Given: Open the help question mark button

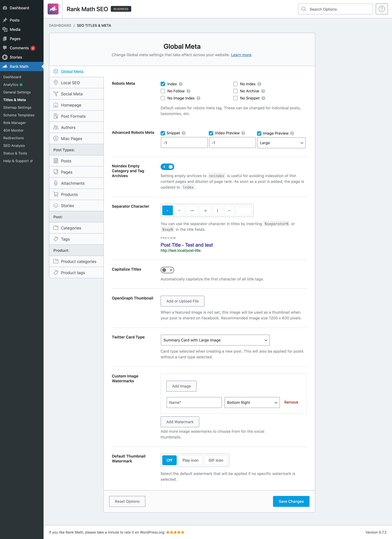Looking at the screenshot, I should coord(382,9).
